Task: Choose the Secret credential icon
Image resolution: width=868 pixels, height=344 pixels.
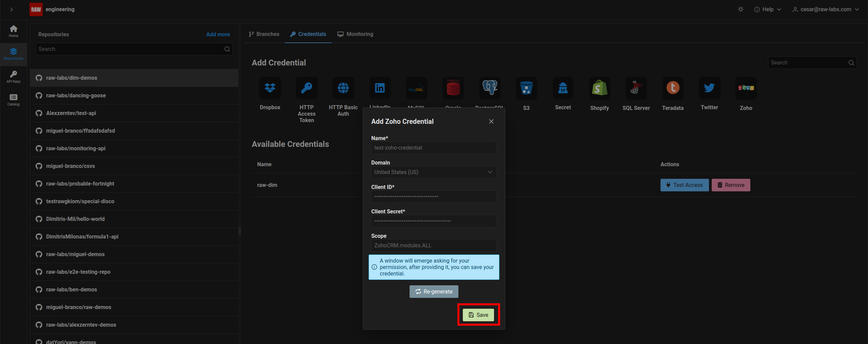Action: click(x=563, y=88)
